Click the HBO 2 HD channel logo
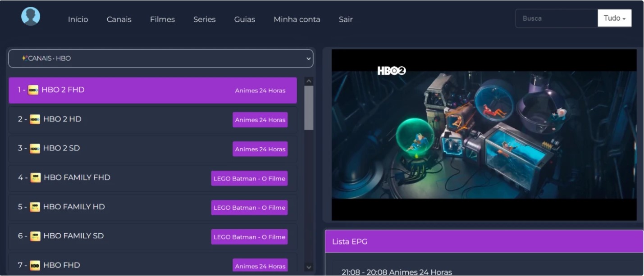This screenshot has width=644, height=276. (35, 119)
